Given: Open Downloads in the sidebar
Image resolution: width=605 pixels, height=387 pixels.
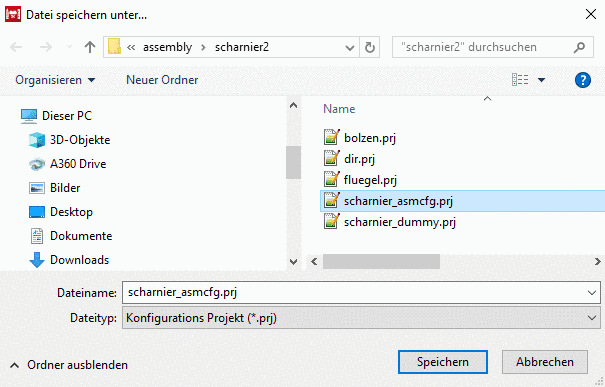Looking at the screenshot, I should (79, 260).
